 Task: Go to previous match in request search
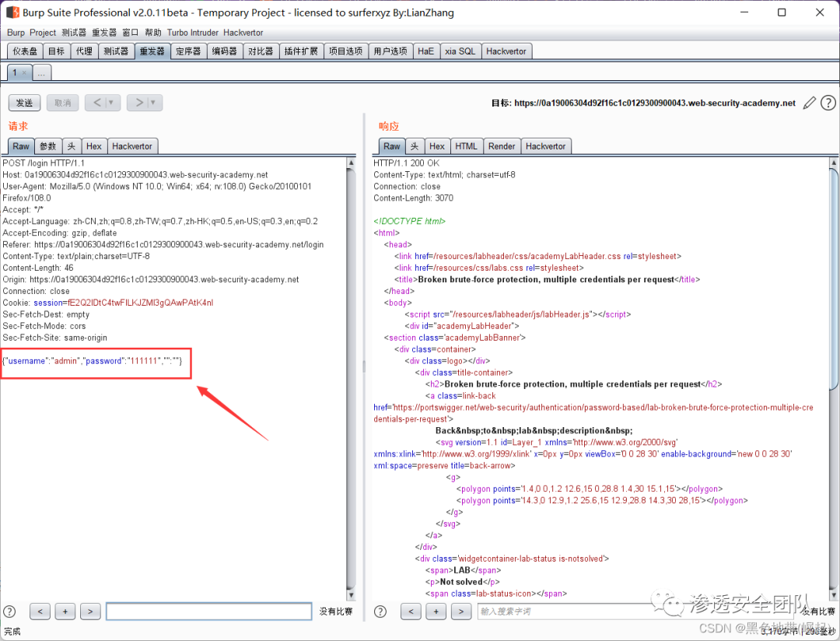[40, 611]
